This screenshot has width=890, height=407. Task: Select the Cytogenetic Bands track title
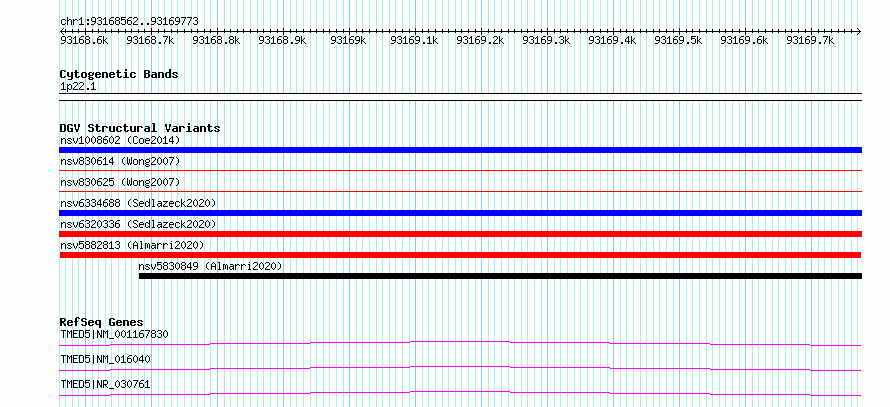pyautogui.click(x=119, y=74)
